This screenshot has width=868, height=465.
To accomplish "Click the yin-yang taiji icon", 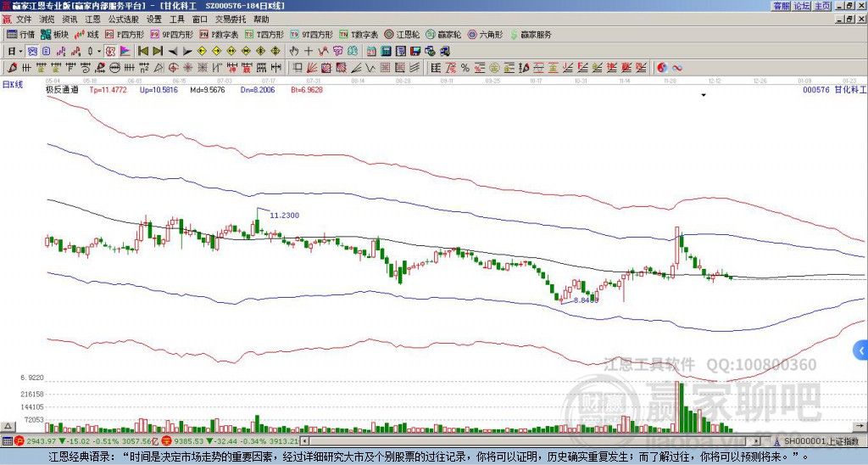I will coord(662,68).
